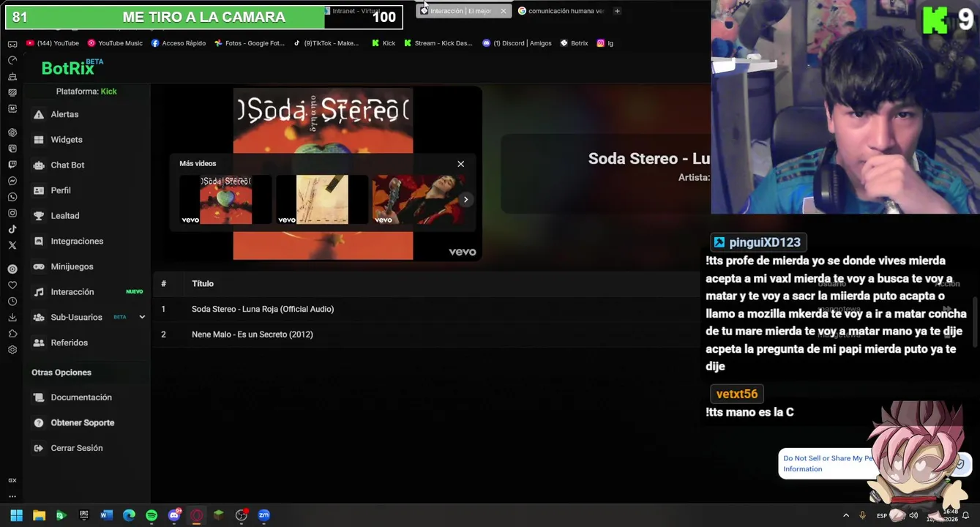Open WhatsApp in Opera GX sidebar

(12, 197)
